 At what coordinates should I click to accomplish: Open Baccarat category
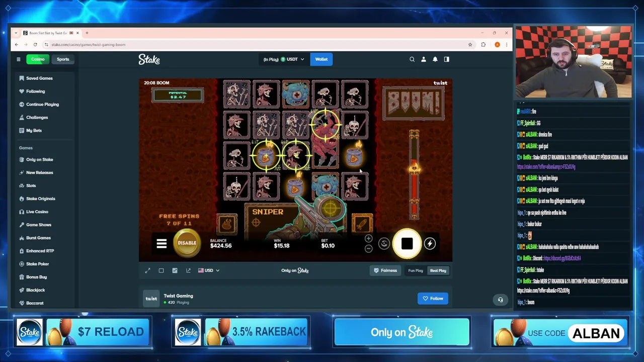pyautogui.click(x=35, y=303)
